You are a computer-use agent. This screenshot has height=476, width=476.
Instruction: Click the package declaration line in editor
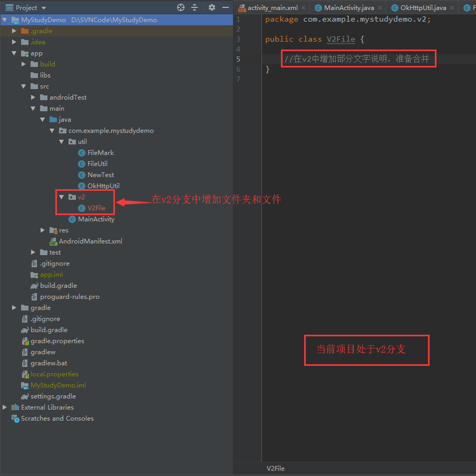(347, 19)
